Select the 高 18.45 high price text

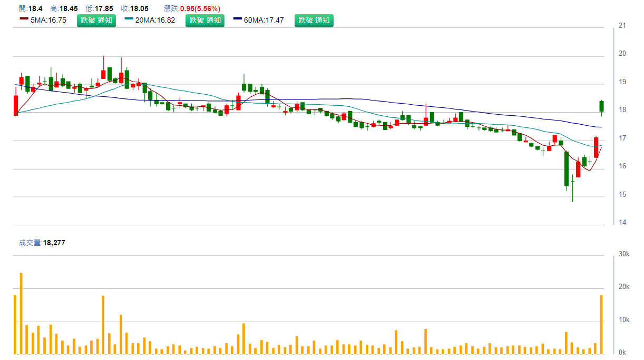click(x=64, y=8)
